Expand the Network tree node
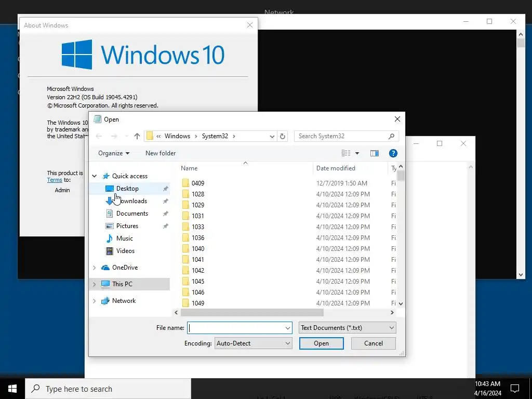 point(95,301)
